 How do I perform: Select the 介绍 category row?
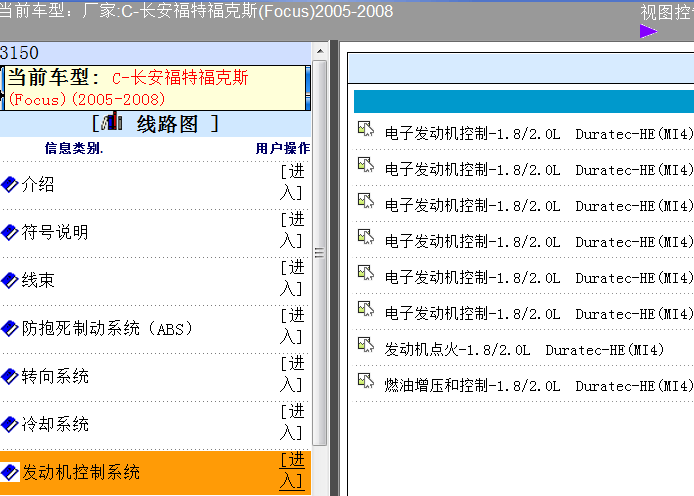tap(155, 185)
